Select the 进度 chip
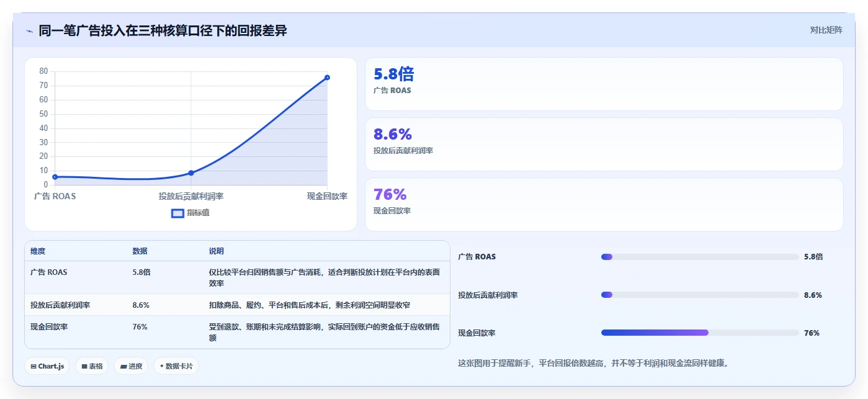868x399 pixels. [x=131, y=366]
